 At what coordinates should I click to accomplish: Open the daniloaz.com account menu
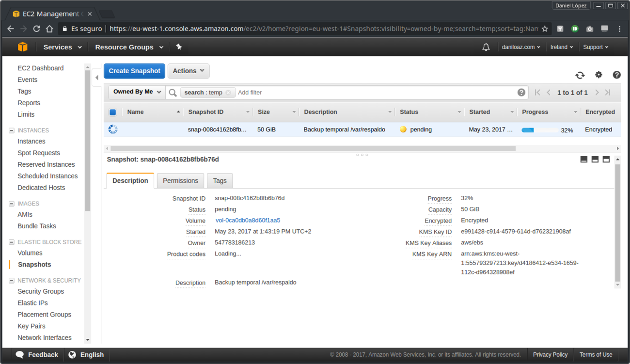[521, 47]
